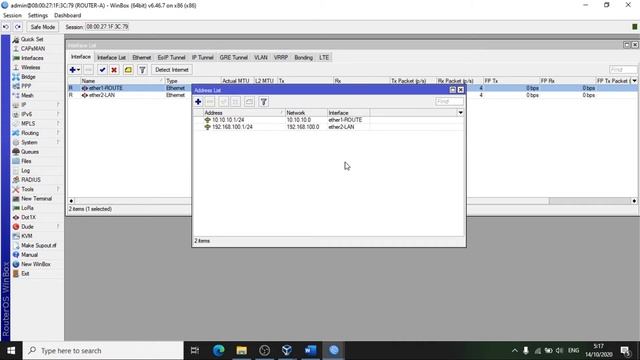Image resolution: width=640 pixels, height=360 pixels.
Task: Select address 192.168.100.1/24 row
Action: point(328,127)
